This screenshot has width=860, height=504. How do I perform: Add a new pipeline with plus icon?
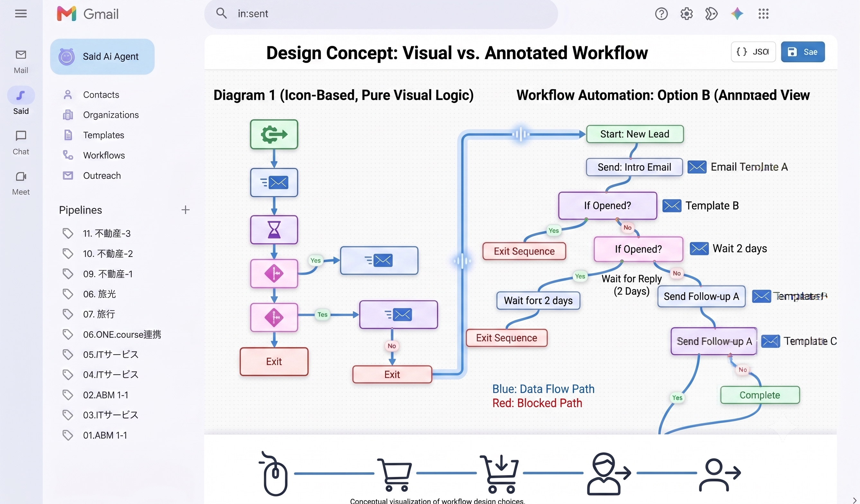pos(185,210)
